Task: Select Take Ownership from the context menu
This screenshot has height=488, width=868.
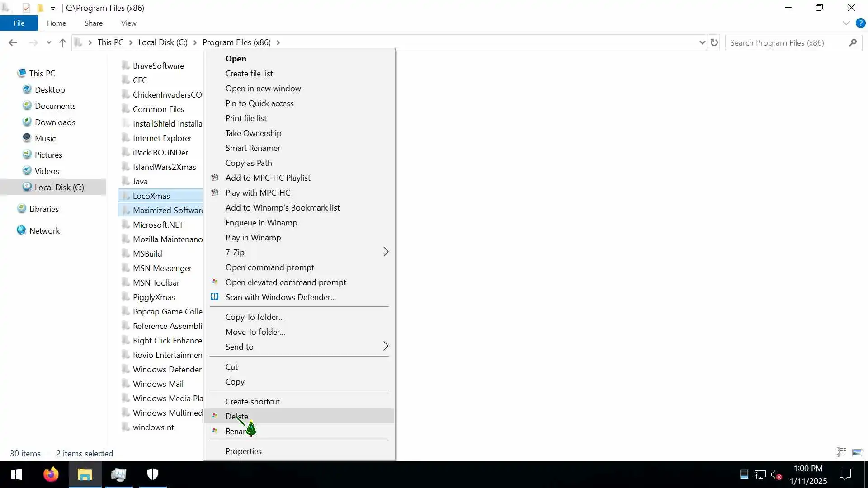Action: click(x=253, y=133)
